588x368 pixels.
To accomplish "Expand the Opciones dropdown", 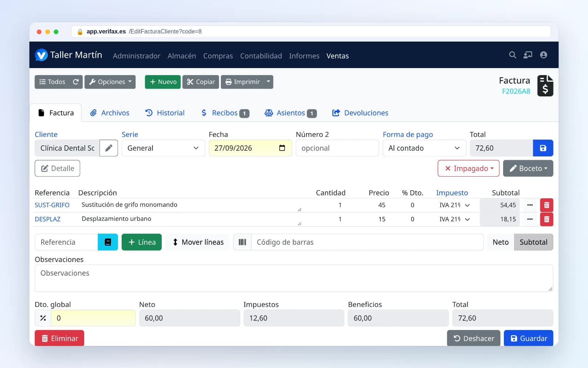I will coord(110,82).
